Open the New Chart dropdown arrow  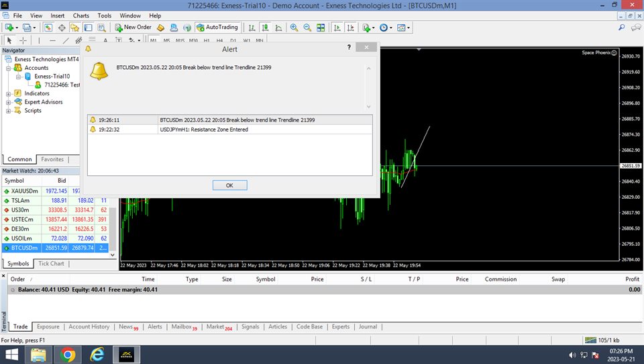(16, 28)
